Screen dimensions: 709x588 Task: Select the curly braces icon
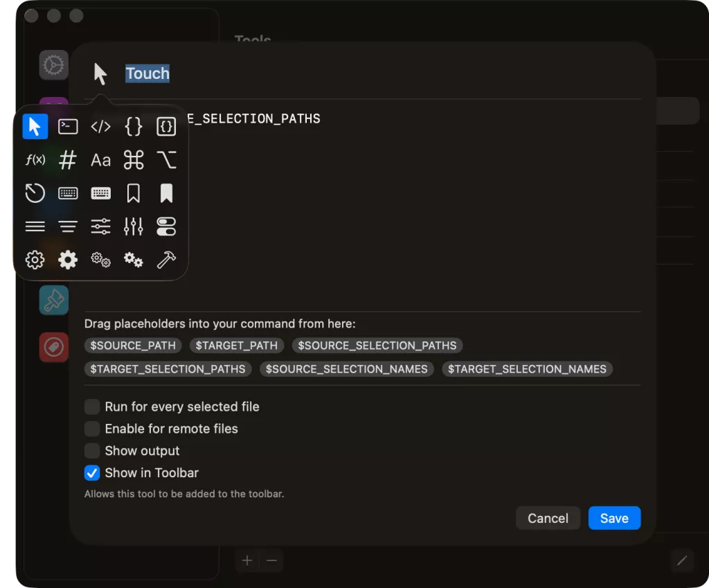click(134, 127)
